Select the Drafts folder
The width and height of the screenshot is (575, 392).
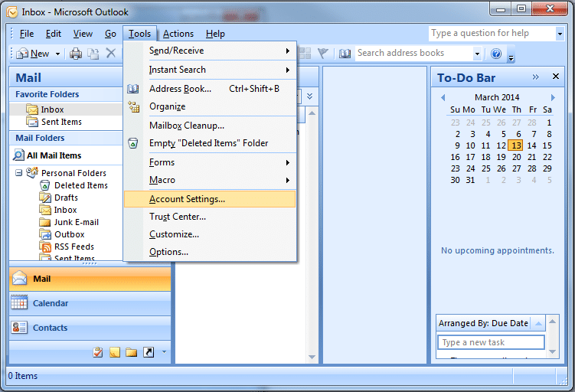66,198
